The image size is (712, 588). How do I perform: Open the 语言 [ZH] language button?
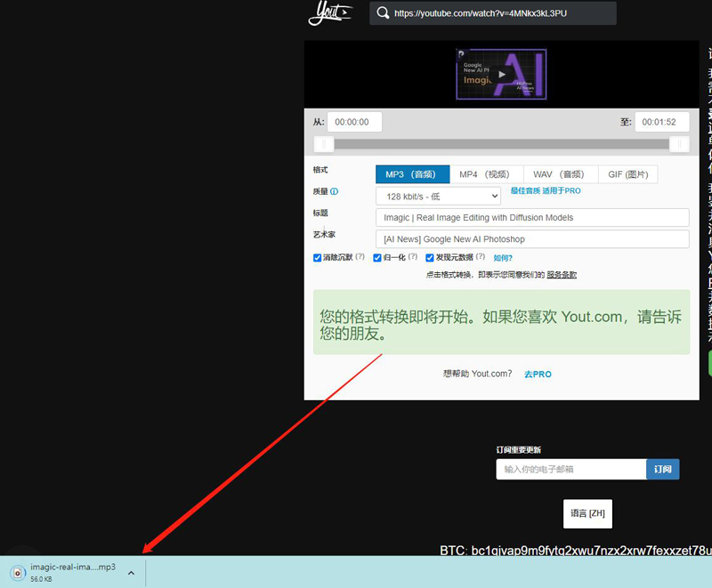pyautogui.click(x=587, y=513)
